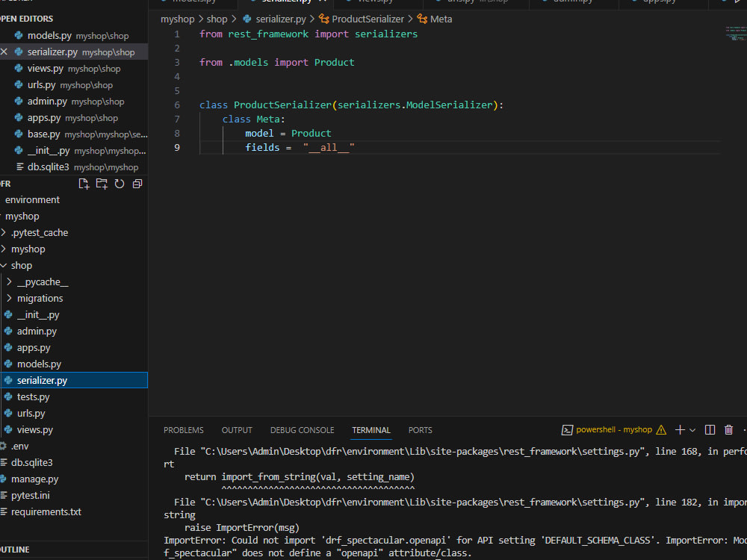Expand the __pycache__ folder

[x=42, y=282]
